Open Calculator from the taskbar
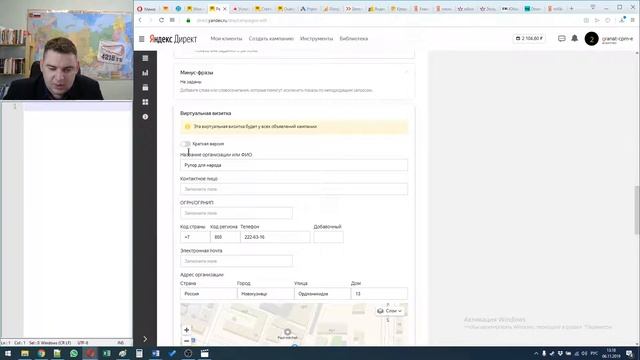640x360 pixels. tap(139, 353)
